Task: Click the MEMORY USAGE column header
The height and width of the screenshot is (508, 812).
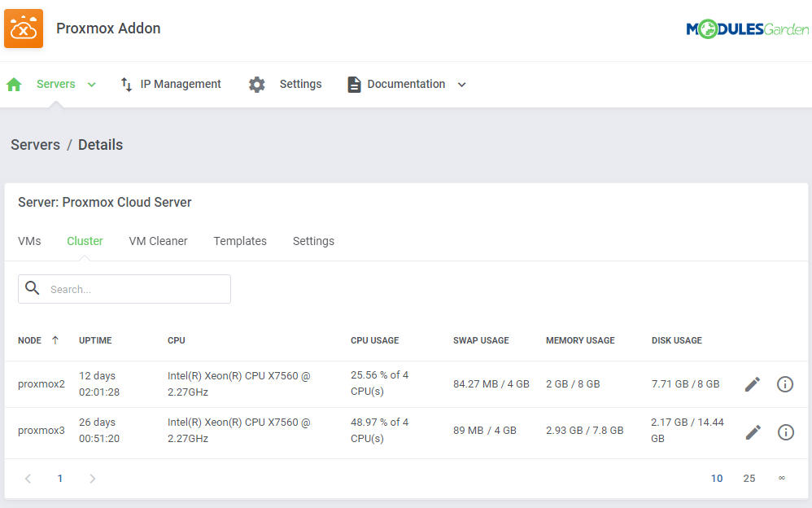Action: point(580,340)
